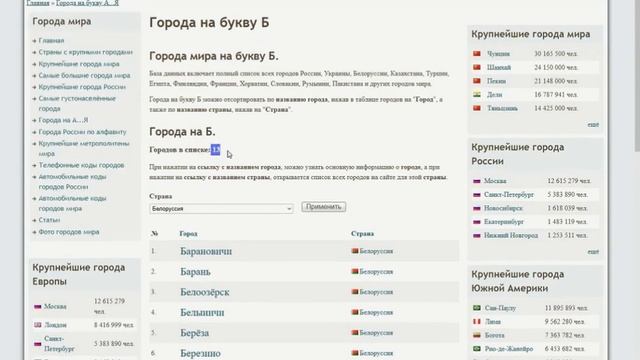
Task: Open Екатеринбург in largest Russian cities
Action: (504, 222)
